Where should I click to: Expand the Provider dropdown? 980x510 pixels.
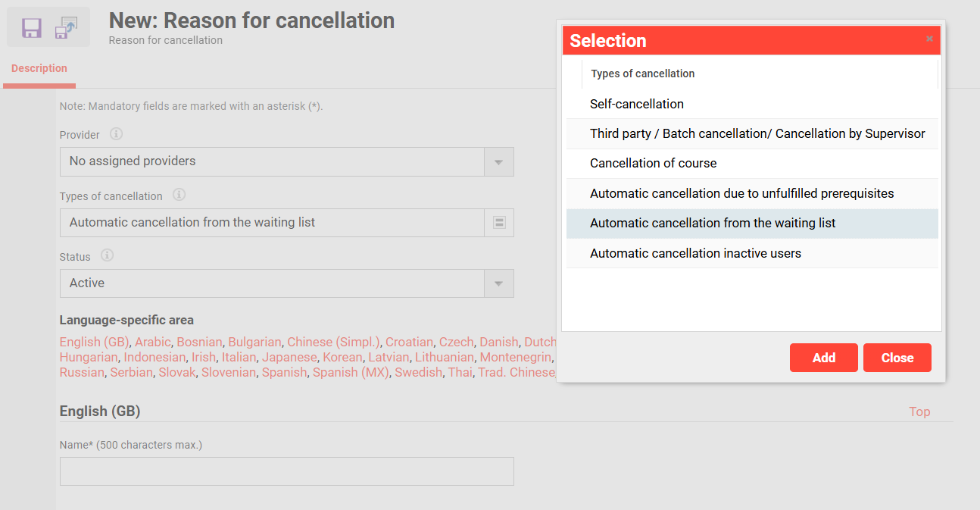tap(499, 161)
